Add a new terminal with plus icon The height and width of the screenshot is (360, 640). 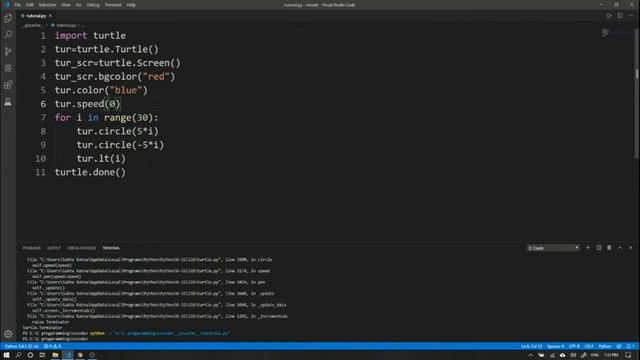tap(588, 248)
